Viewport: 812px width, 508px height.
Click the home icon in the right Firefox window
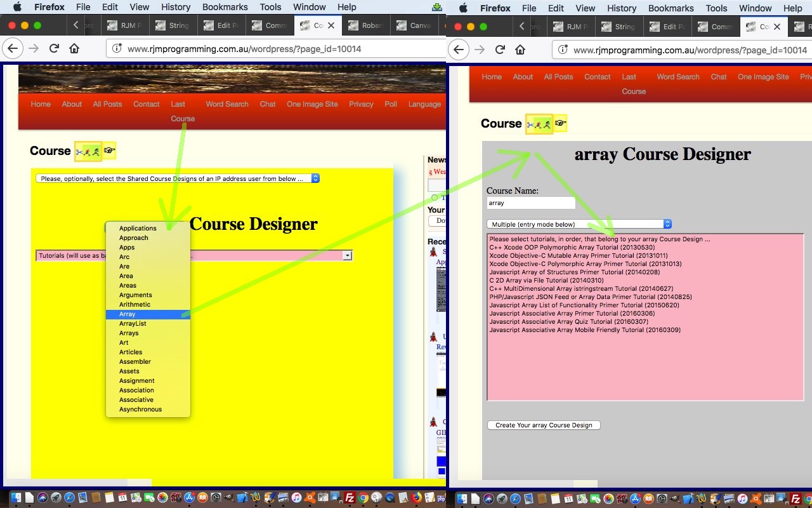click(520, 50)
